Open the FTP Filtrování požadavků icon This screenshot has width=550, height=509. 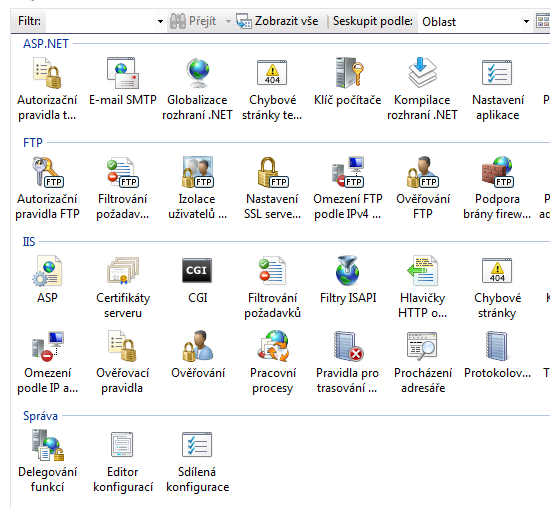(x=122, y=188)
